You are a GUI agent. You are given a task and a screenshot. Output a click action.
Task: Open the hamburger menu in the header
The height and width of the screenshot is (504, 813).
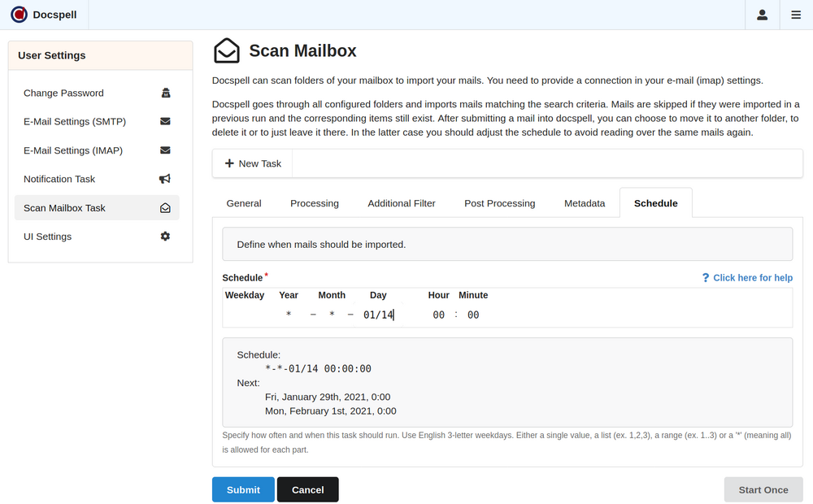(796, 15)
